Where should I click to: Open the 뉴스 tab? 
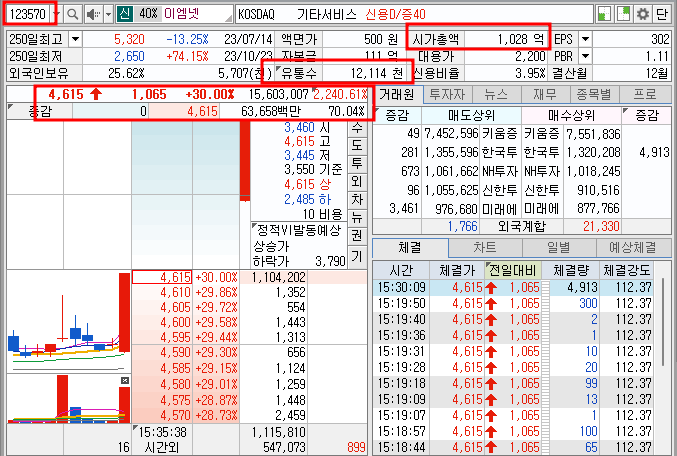point(496,94)
